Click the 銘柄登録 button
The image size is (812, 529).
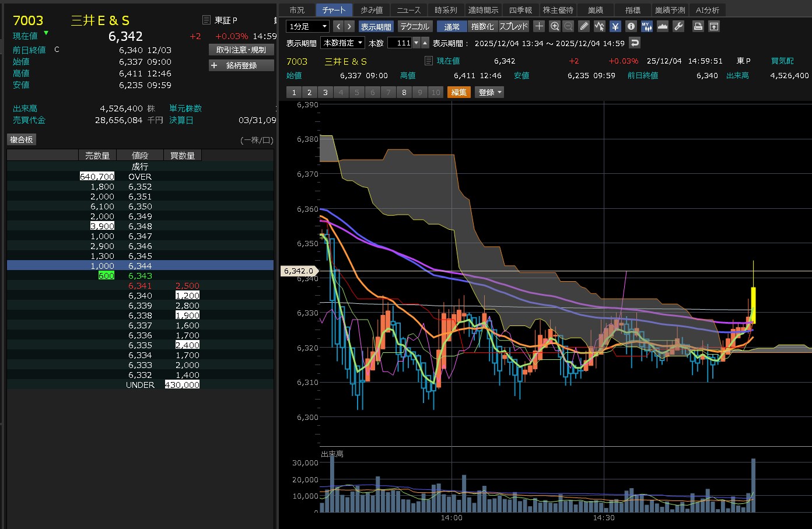(x=242, y=65)
